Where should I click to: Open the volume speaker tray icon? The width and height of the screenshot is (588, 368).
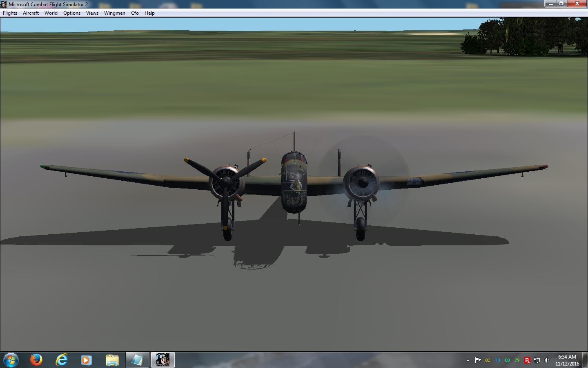[x=547, y=360]
